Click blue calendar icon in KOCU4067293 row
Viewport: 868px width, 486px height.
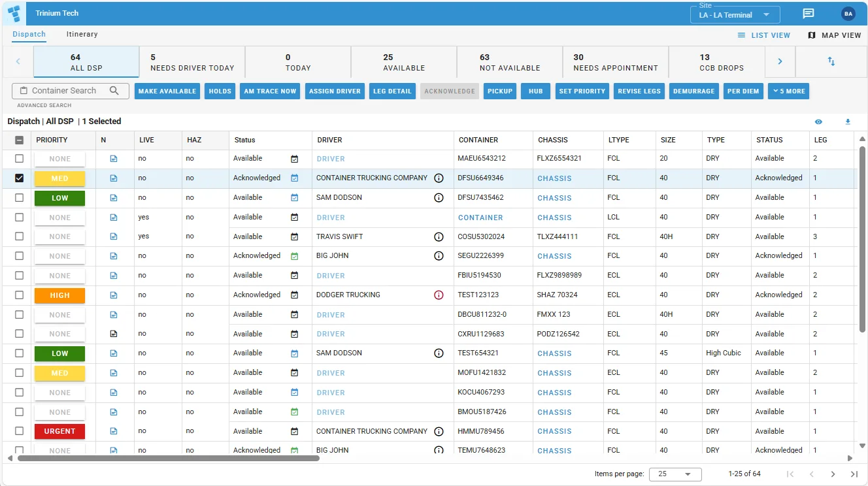[x=294, y=393]
